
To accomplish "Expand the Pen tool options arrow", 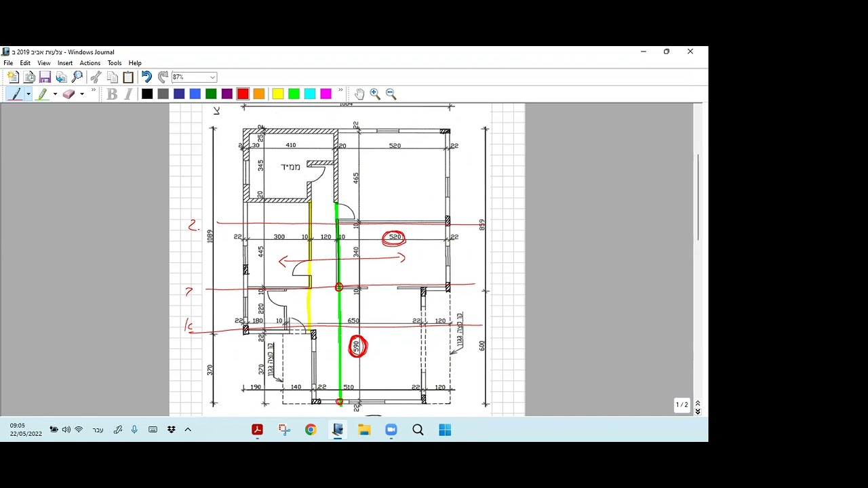I will pyautogui.click(x=28, y=94).
